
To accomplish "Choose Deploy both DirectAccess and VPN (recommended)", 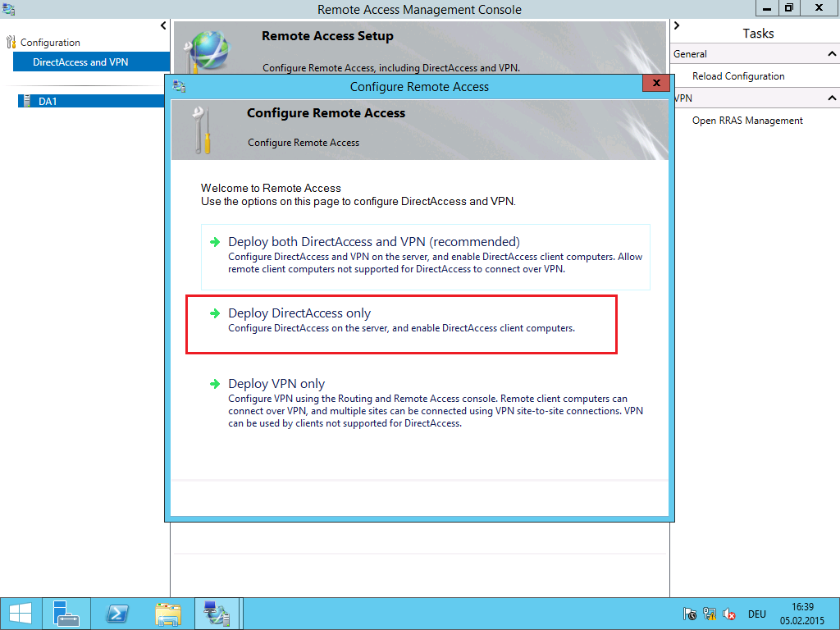I will pos(426,257).
